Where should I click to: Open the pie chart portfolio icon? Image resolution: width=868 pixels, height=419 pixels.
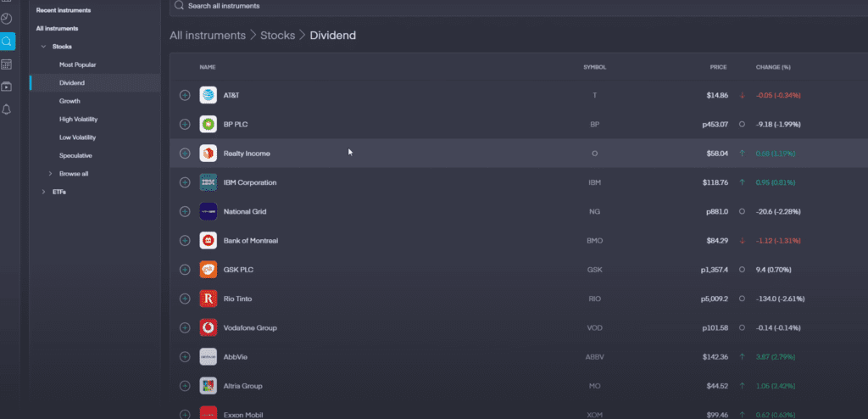pyautogui.click(x=7, y=19)
